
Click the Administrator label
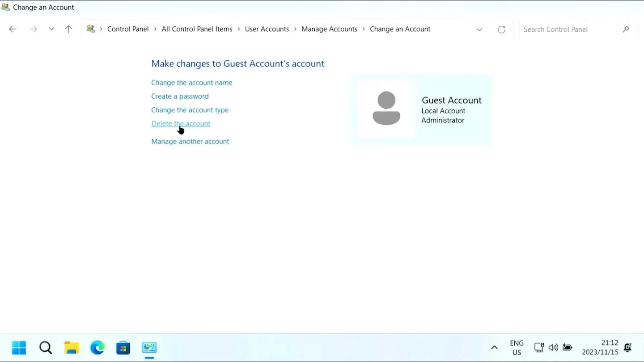(443, 120)
